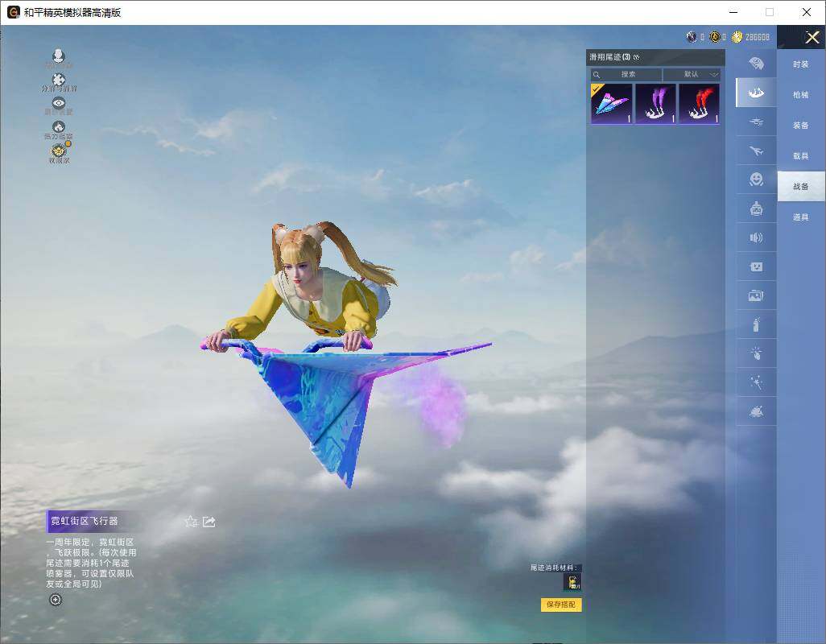The width and height of the screenshot is (826, 644).
Task: Switch to the 时装 tab
Action: coord(801,64)
